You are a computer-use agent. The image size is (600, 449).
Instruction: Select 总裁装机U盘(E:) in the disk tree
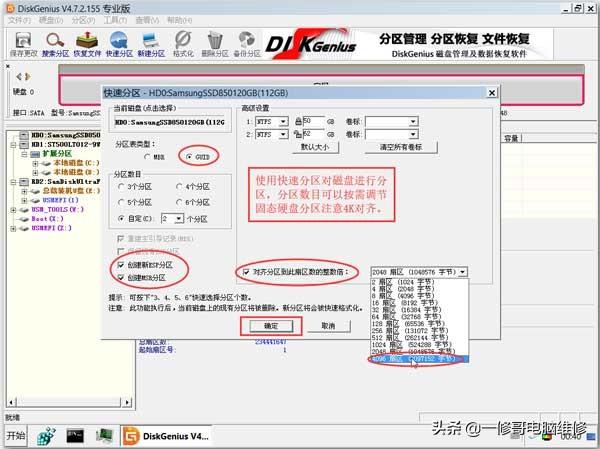click(71, 191)
